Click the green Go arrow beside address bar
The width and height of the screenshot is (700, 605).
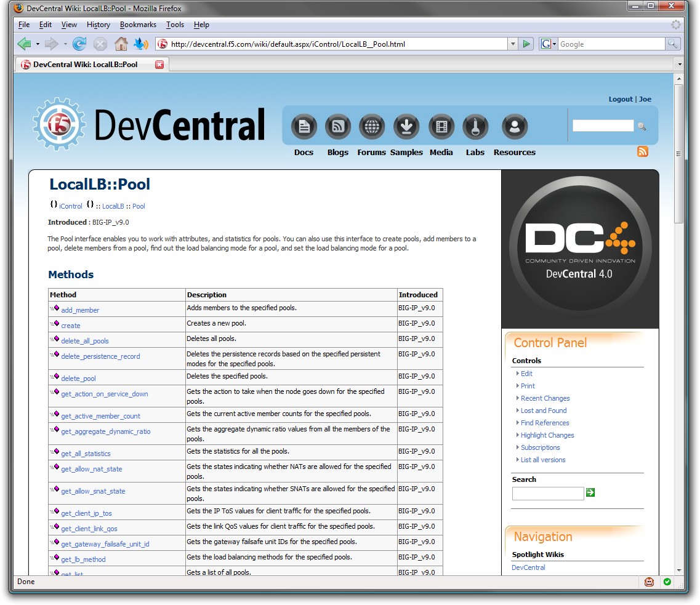(x=527, y=44)
